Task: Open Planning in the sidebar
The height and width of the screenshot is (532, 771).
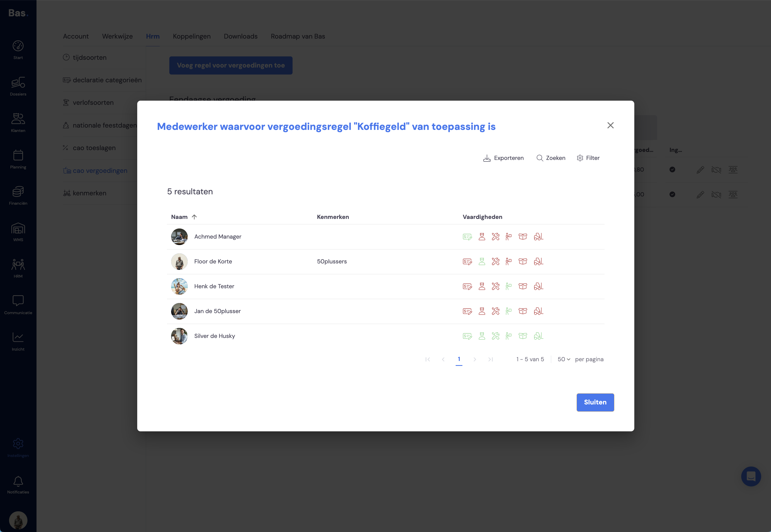Action: tap(18, 159)
